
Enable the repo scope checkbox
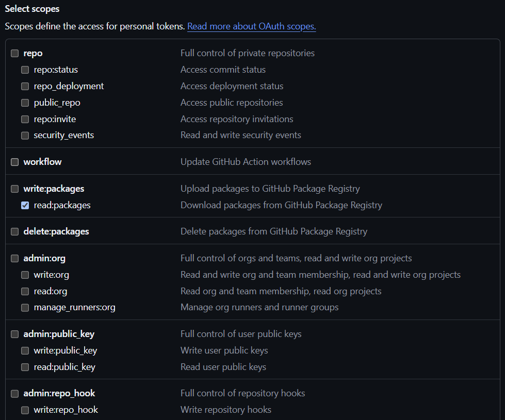(x=15, y=54)
